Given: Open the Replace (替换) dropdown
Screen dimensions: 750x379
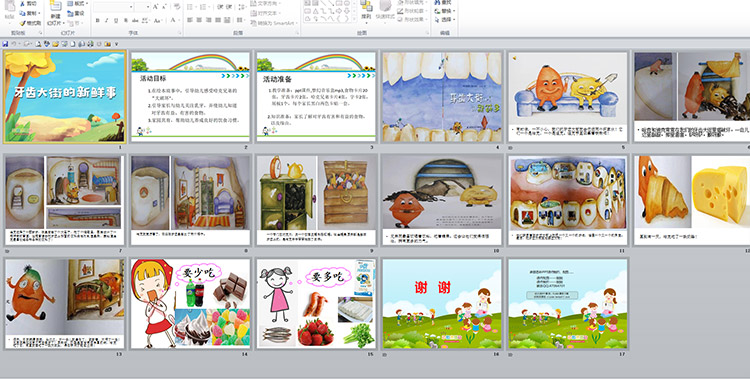Looking at the screenshot, I should 445,11.
